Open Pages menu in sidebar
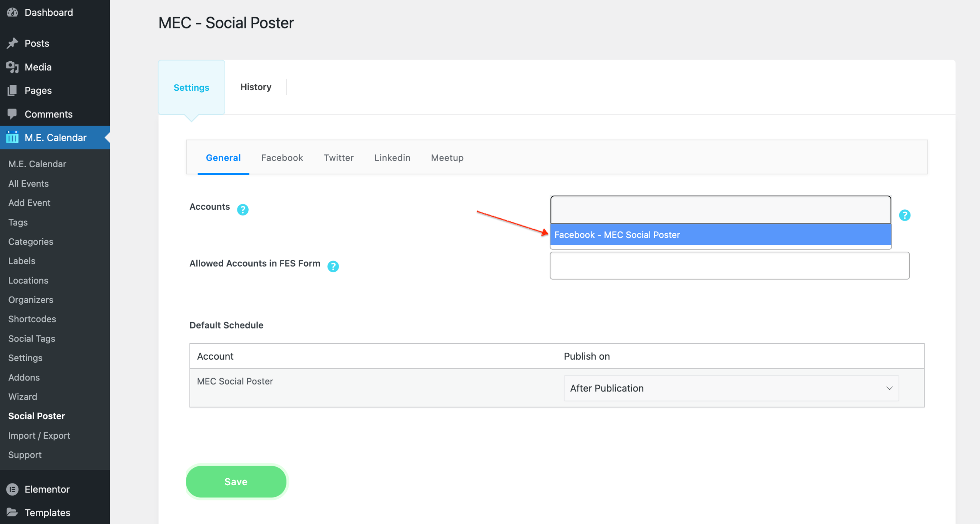Image resolution: width=980 pixels, height=524 pixels. (x=55, y=90)
